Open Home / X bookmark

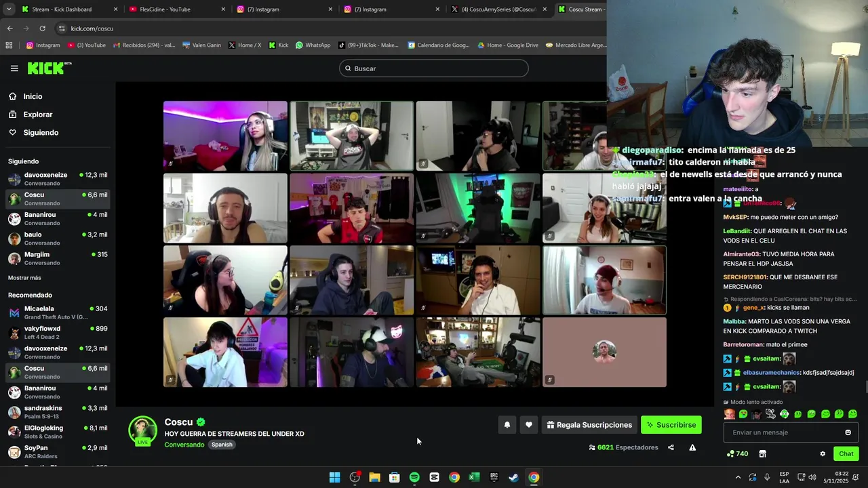pos(245,45)
